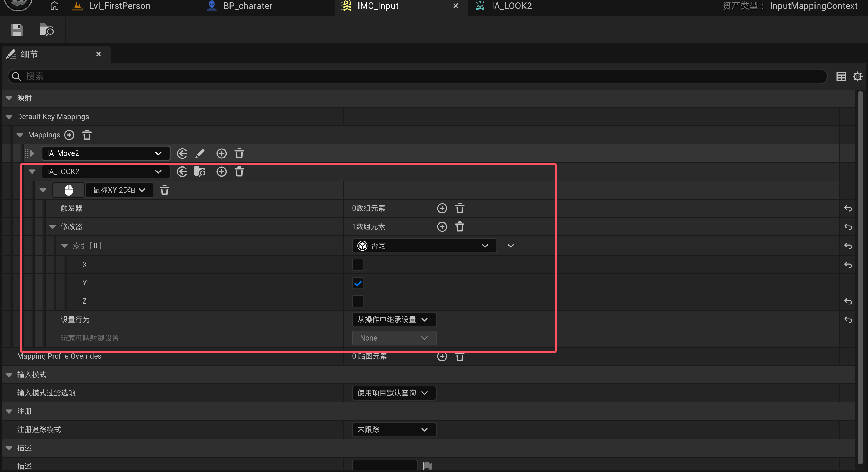The width and height of the screenshot is (868, 472).
Task: Enable the X negate checkbox
Action: [x=358, y=265]
